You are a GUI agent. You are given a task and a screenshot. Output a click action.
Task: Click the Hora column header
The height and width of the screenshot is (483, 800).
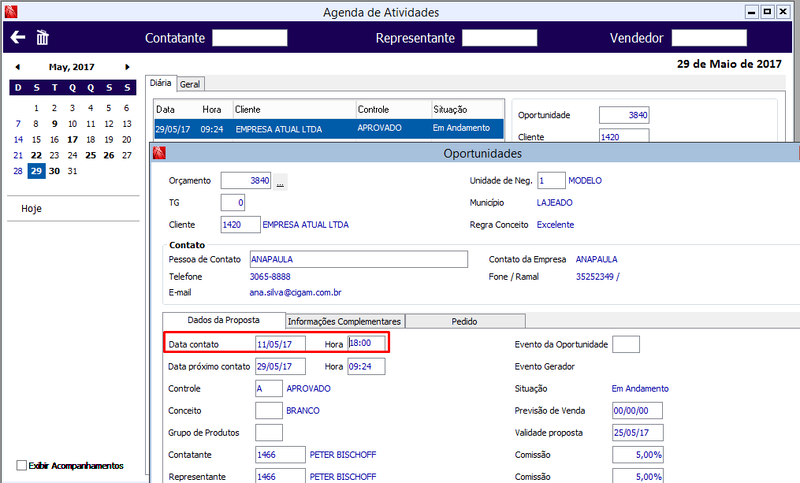[212, 110]
